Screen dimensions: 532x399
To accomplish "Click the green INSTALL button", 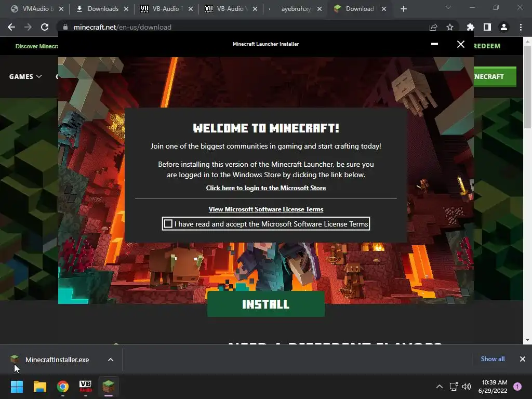I will click(x=265, y=304).
